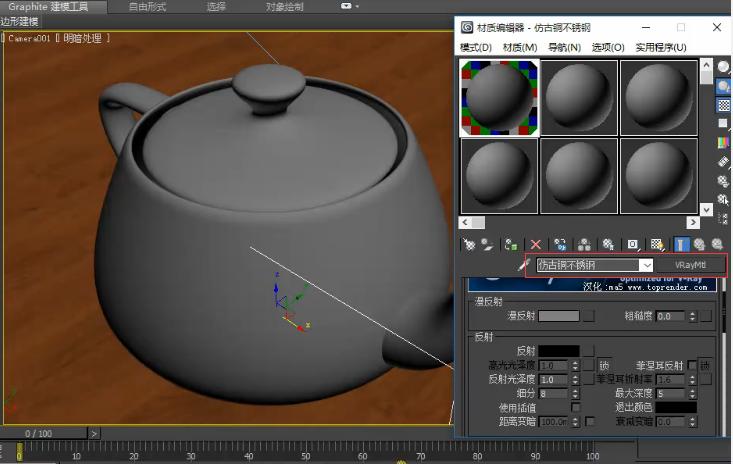This screenshot has height=464, width=733.
Task: Open the Material/Map Navigator icon
Action: click(723, 218)
